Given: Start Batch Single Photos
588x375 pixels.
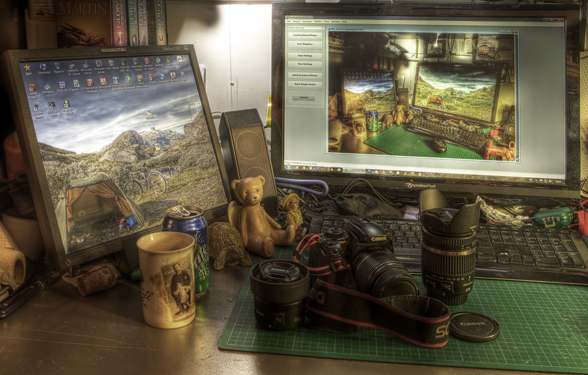Looking at the screenshot, I should coord(305,84).
